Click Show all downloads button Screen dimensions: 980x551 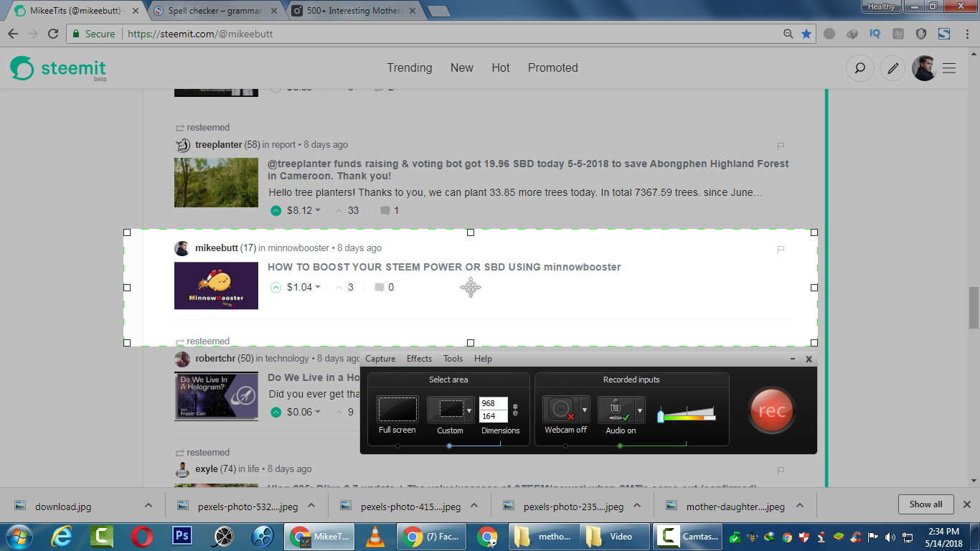[925, 504]
